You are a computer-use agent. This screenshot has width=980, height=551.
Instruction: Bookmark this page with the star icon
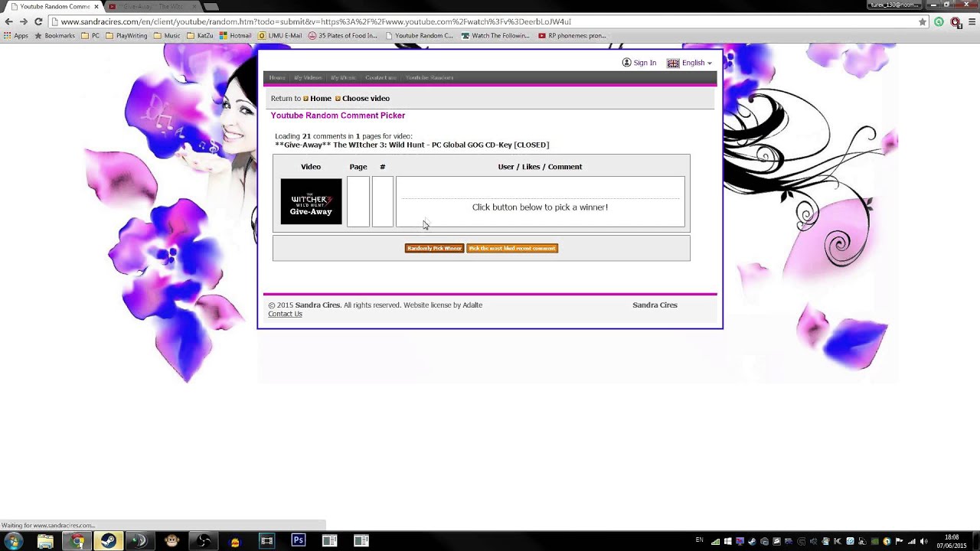click(923, 21)
